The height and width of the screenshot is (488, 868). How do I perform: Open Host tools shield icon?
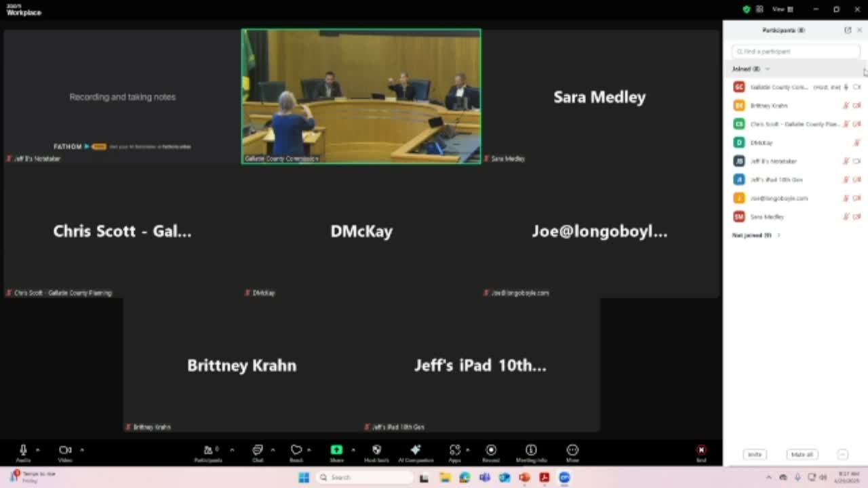point(376,453)
